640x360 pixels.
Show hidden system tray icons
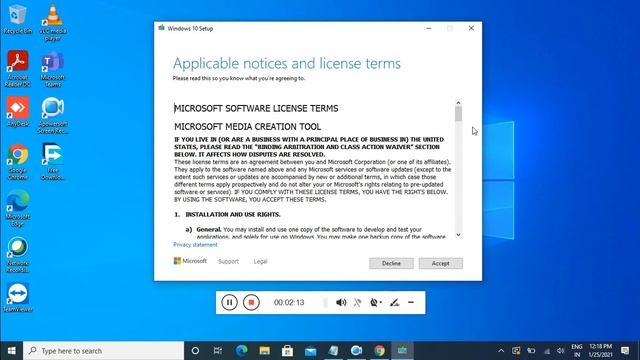coord(501,351)
